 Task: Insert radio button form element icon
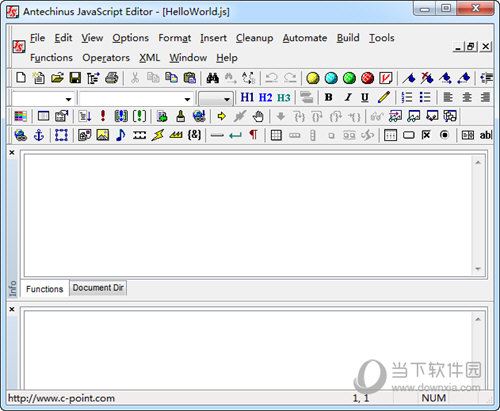pos(444,135)
